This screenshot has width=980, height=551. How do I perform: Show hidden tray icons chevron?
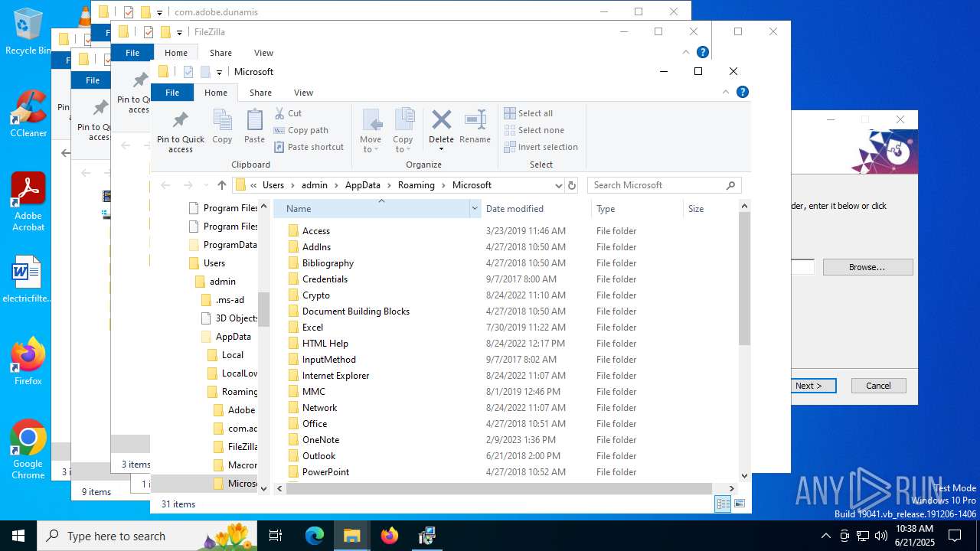(x=825, y=536)
